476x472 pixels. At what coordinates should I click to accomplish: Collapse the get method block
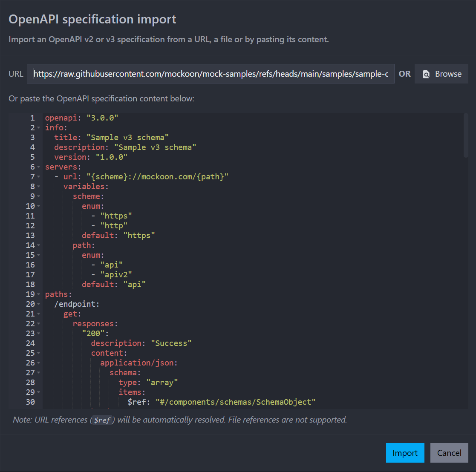38,314
